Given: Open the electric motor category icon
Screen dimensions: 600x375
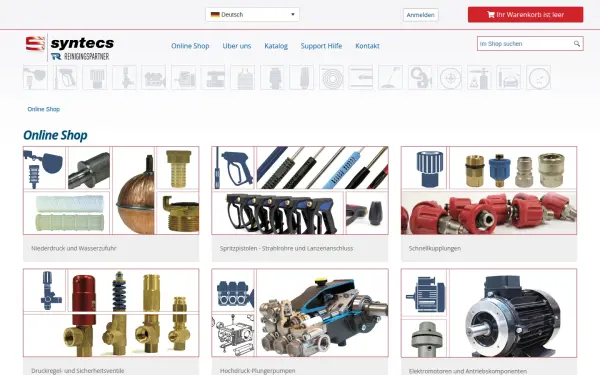Looking at the screenshot, I should (183, 77).
